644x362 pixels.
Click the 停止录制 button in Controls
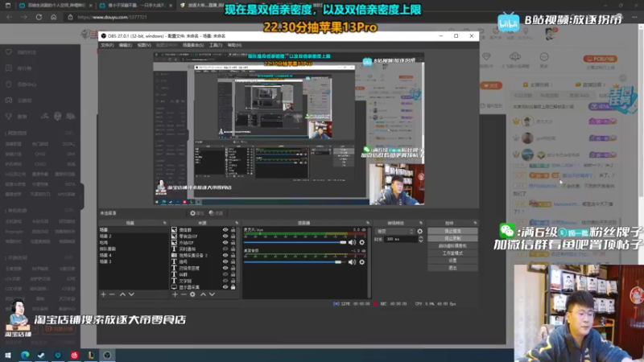[x=452, y=238]
